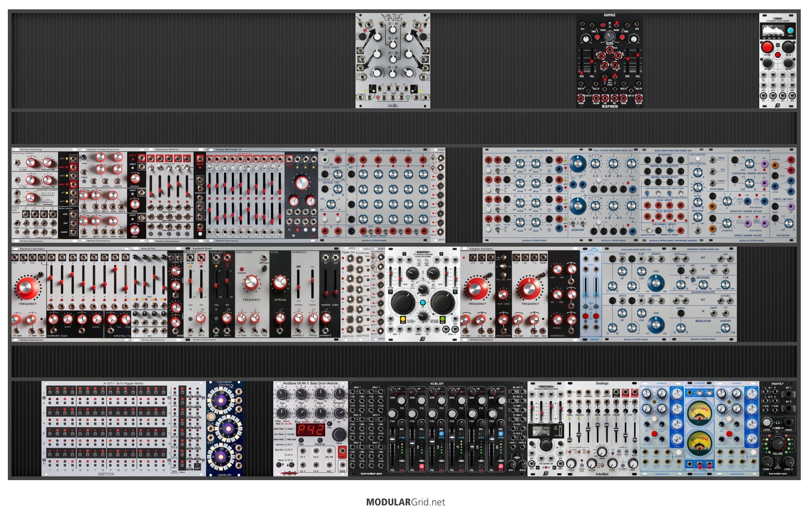Turn the ModBase Tune knob
Screen dimensions: 812x510
tap(282, 394)
